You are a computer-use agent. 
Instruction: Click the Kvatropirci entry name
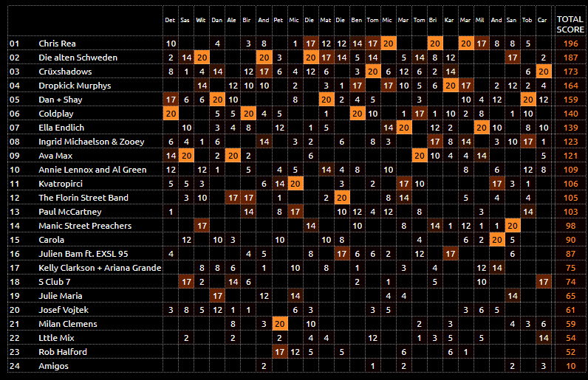coord(61,184)
